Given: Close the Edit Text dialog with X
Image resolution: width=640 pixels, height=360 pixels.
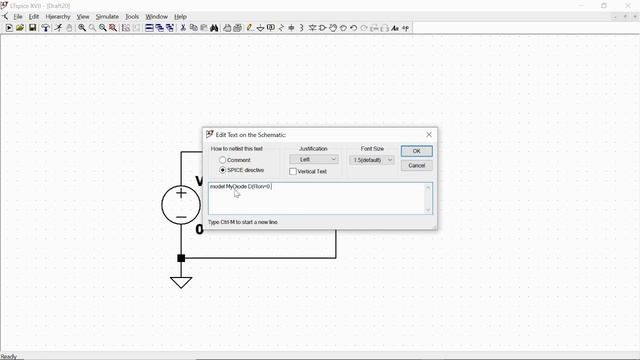Looking at the screenshot, I should click(x=429, y=134).
